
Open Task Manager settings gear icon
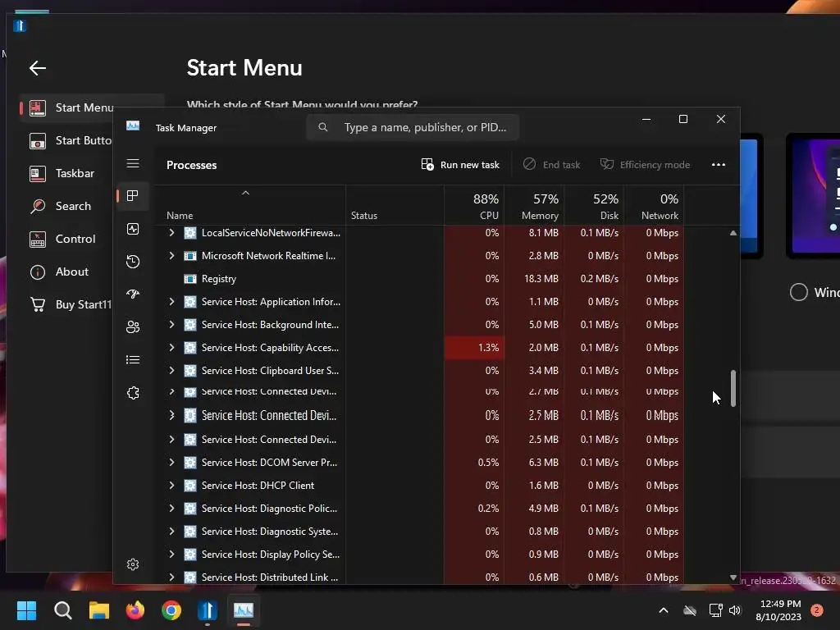click(133, 564)
